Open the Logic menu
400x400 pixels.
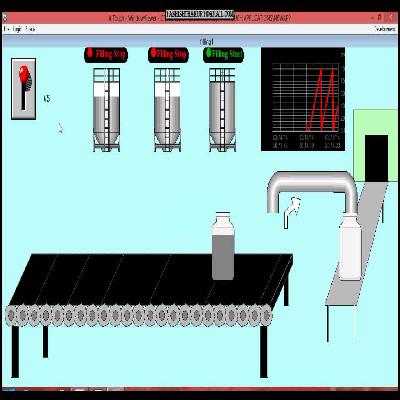17,29
